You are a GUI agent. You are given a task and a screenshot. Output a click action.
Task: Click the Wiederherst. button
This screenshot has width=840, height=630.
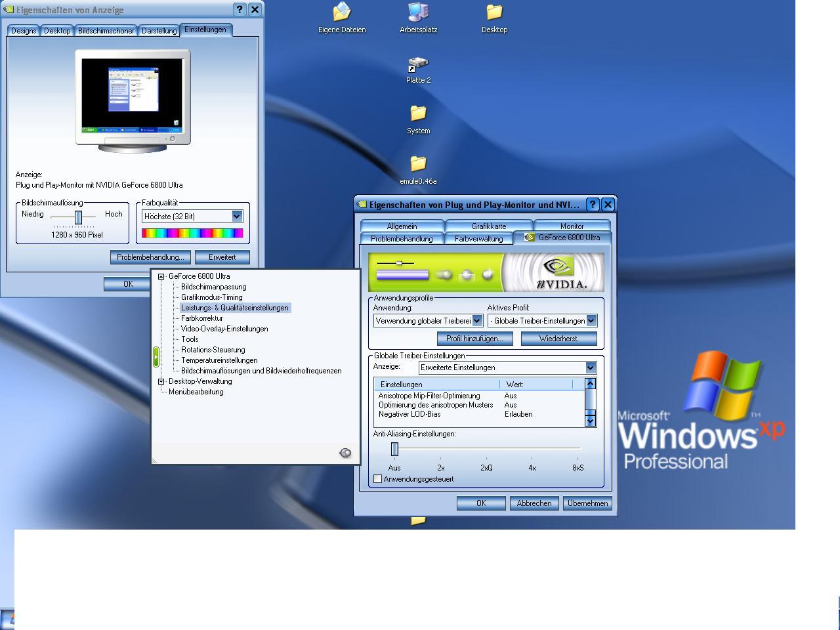[559, 339]
